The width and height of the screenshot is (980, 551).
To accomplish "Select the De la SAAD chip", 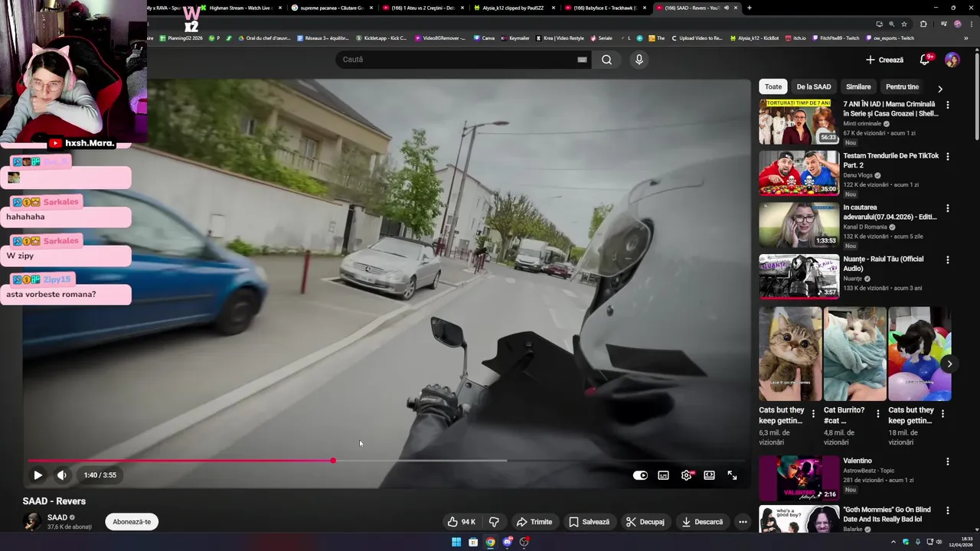I will tap(813, 87).
